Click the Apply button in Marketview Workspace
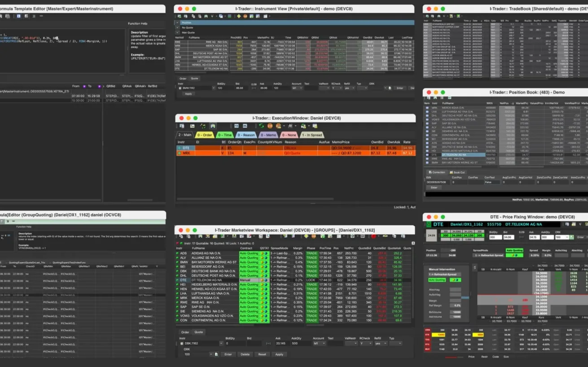 [x=280, y=354]
